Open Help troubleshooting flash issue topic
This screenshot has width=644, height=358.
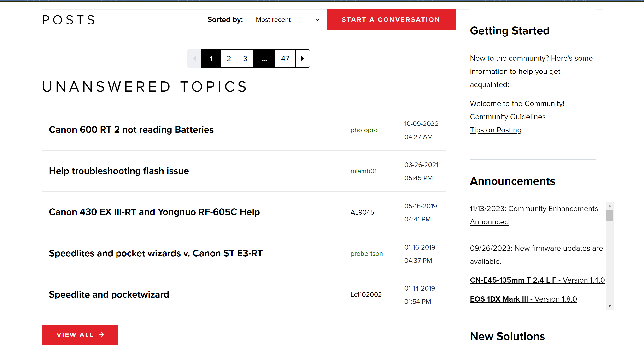click(119, 171)
